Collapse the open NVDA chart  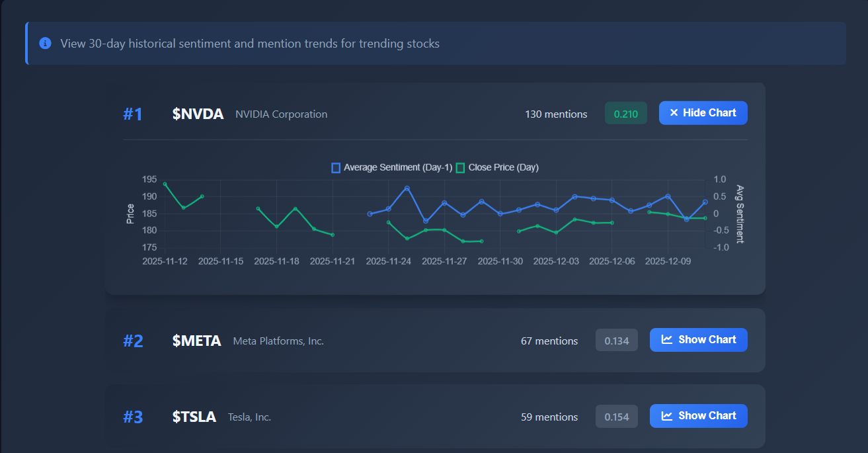click(x=703, y=112)
